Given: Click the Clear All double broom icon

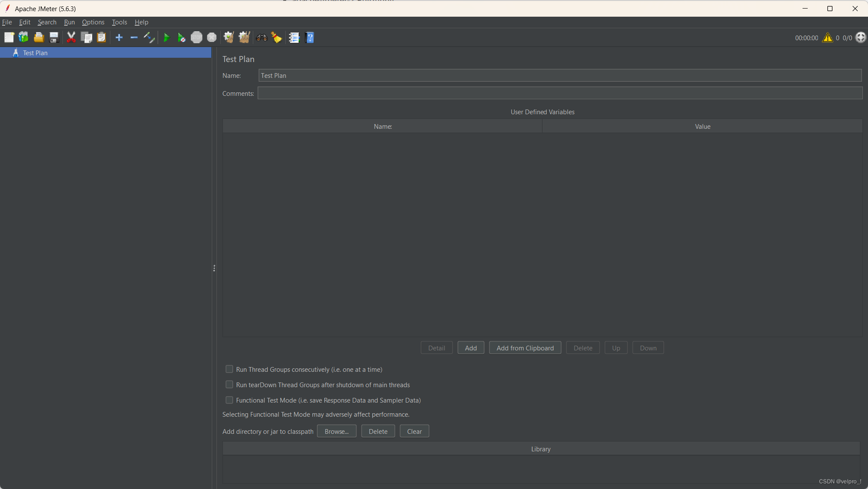Looking at the screenshot, I should (x=244, y=38).
